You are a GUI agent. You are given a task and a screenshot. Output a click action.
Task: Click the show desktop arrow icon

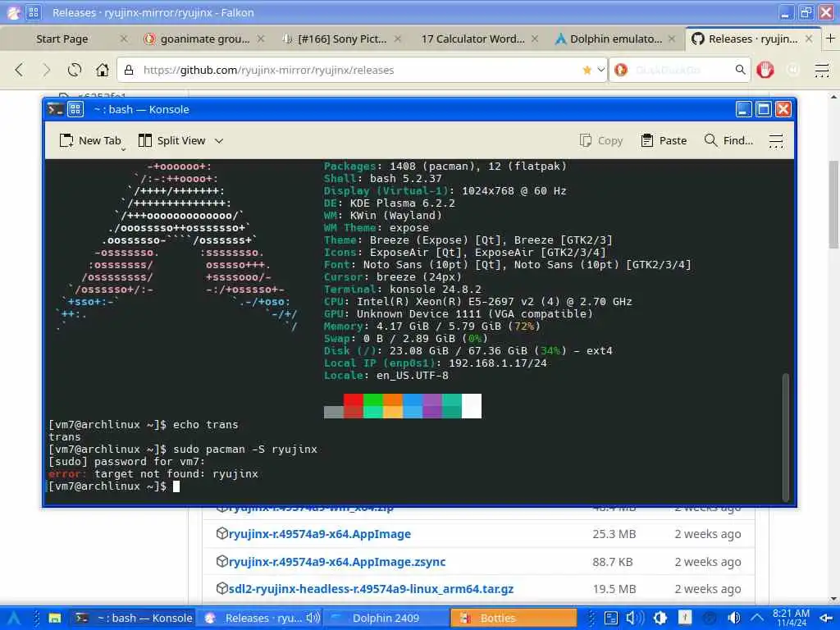pyautogui.click(x=825, y=619)
